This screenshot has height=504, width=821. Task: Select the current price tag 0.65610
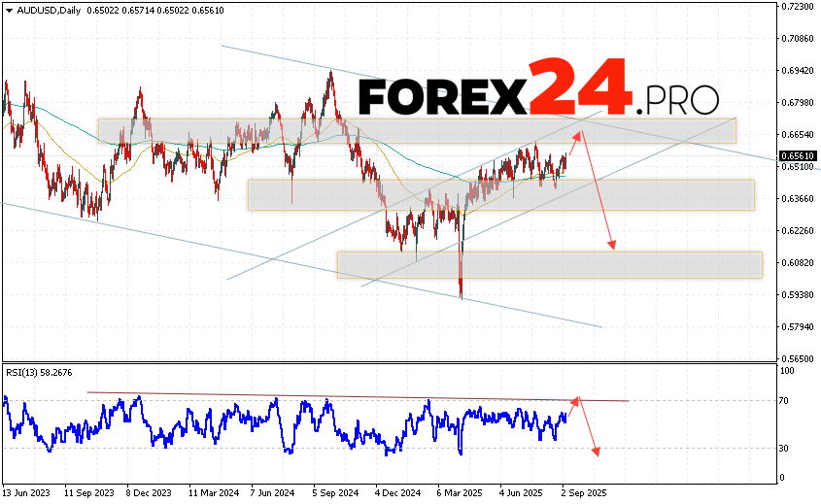point(797,155)
